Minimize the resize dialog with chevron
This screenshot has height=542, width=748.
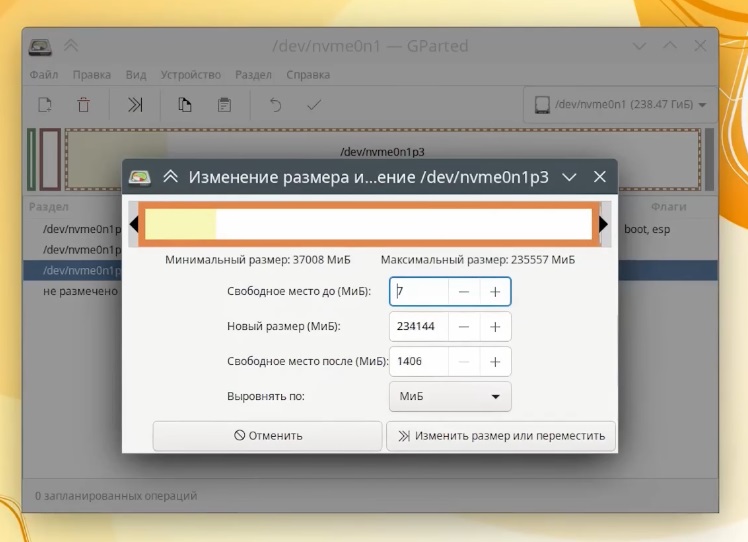coord(569,177)
